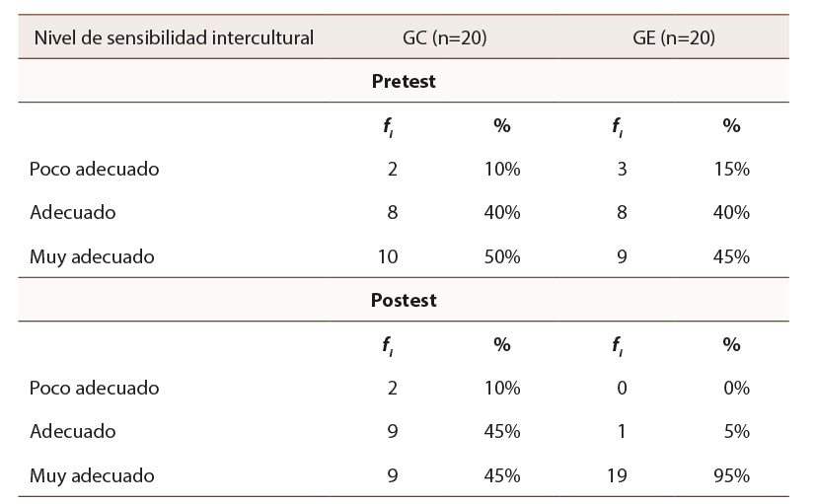Select 'Muy adecuado' row label under Pretest
This screenshot has width=816, height=504.
(92, 256)
